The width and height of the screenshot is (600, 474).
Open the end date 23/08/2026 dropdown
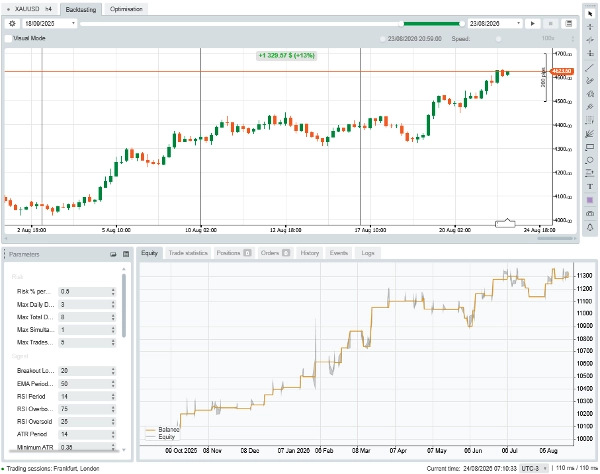pyautogui.click(x=495, y=24)
